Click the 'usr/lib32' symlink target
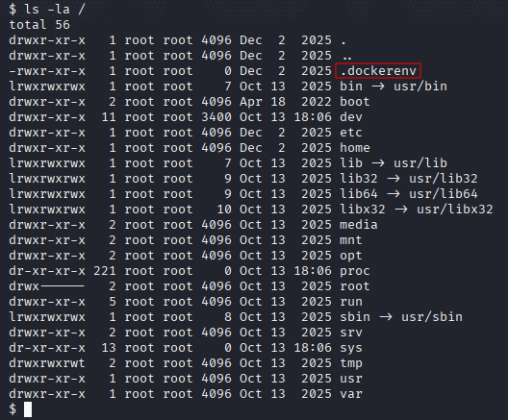Image resolution: width=508 pixels, height=420 pixels. [444, 179]
